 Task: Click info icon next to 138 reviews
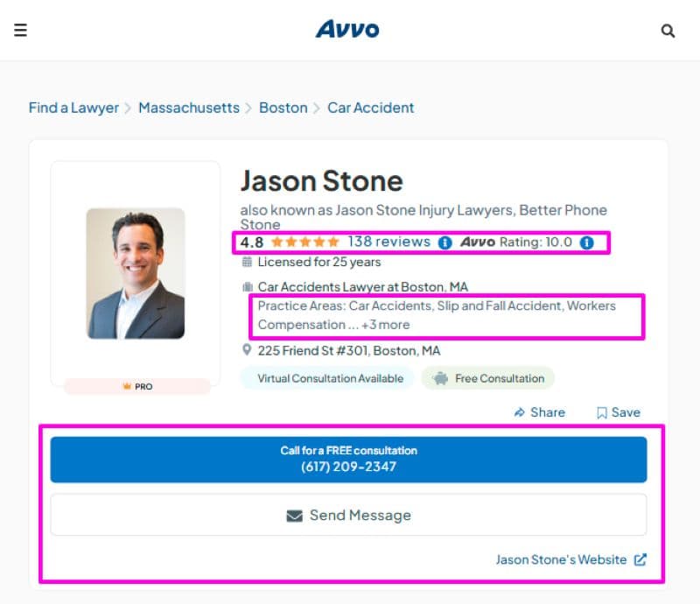[445, 242]
